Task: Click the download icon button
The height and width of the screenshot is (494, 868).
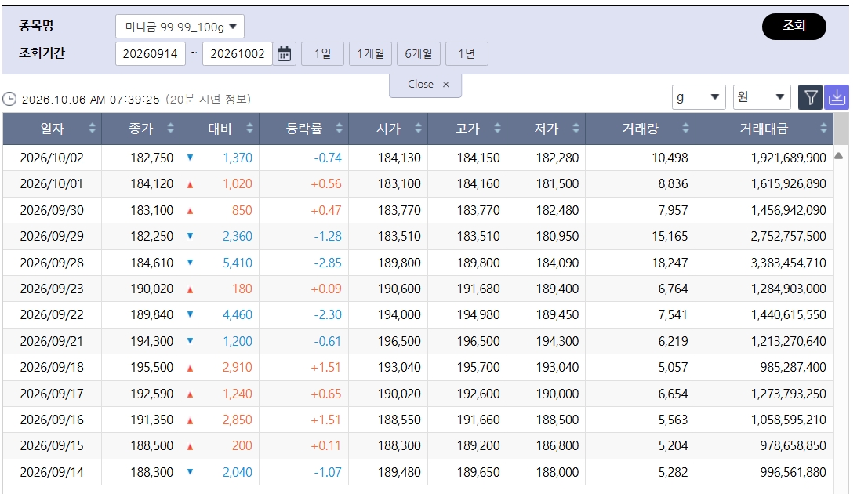Action: [837, 97]
